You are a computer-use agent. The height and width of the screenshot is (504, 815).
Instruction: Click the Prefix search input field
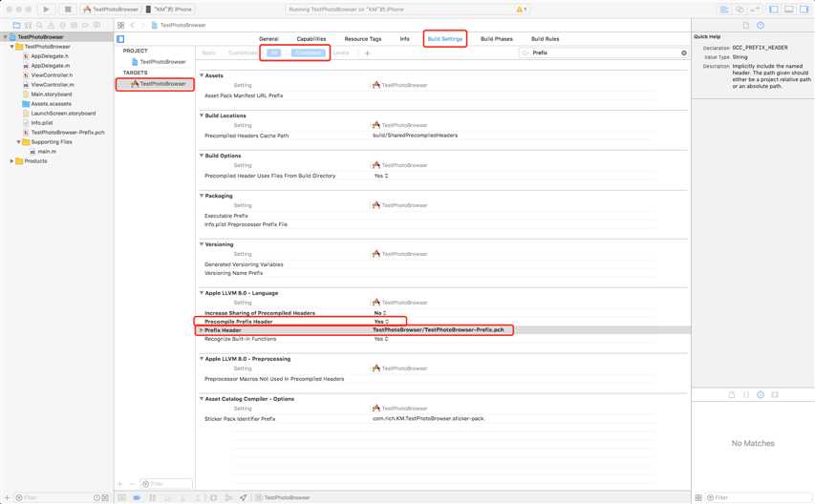coord(603,52)
